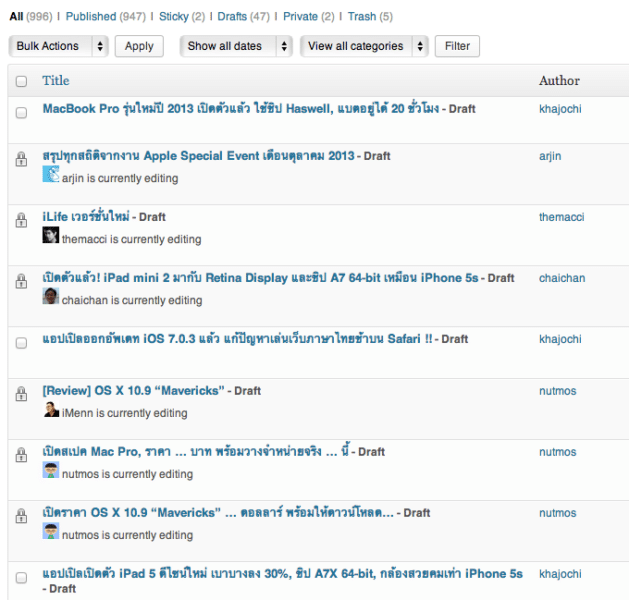Viewport: 629px width, 600px height.
Task: Open the Bulk Actions dropdown
Action: pyautogui.click(x=59, y=46)
